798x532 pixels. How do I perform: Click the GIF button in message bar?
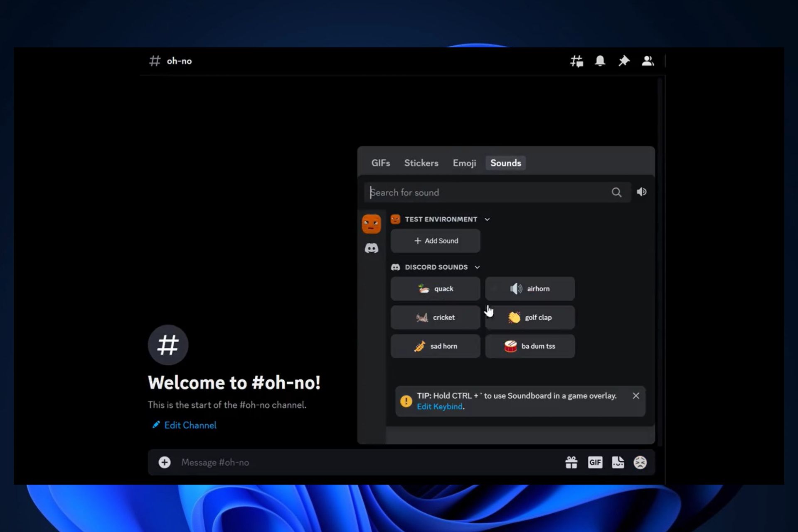[595, 463]
